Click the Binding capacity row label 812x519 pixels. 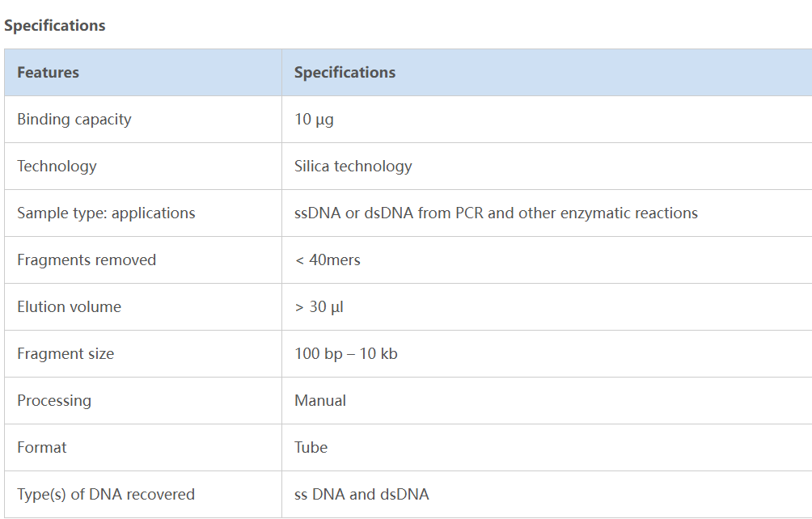(x=74, y=119)
